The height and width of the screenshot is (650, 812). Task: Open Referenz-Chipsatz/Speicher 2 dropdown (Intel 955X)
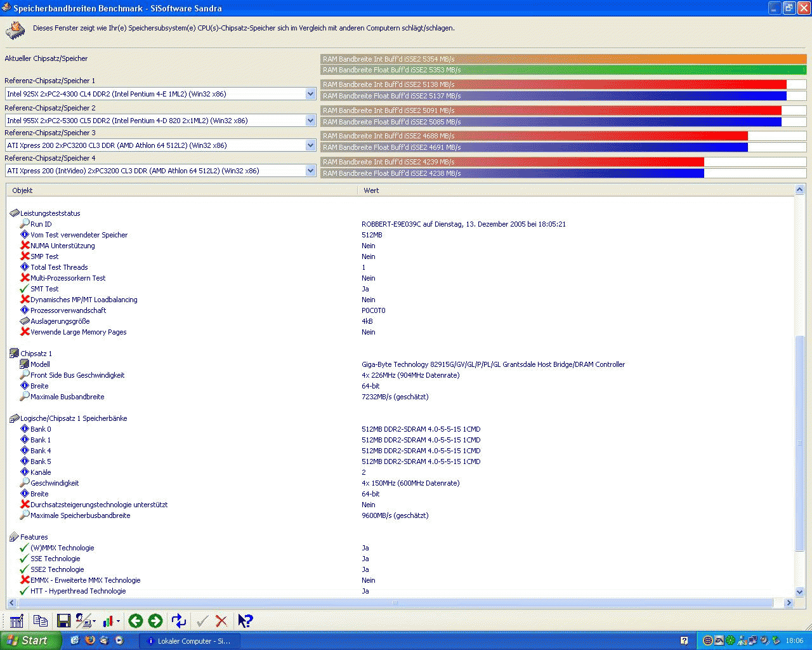(310, 121)
